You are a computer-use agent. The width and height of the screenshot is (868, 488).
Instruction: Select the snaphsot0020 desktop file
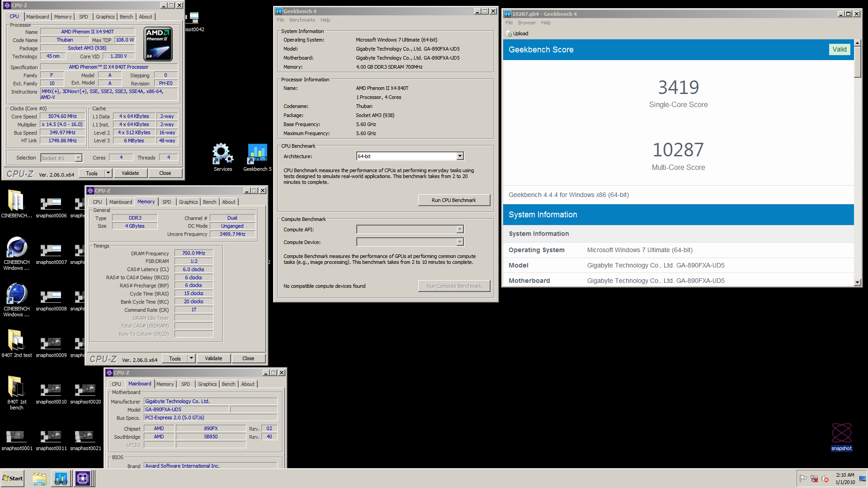(85, 394)
